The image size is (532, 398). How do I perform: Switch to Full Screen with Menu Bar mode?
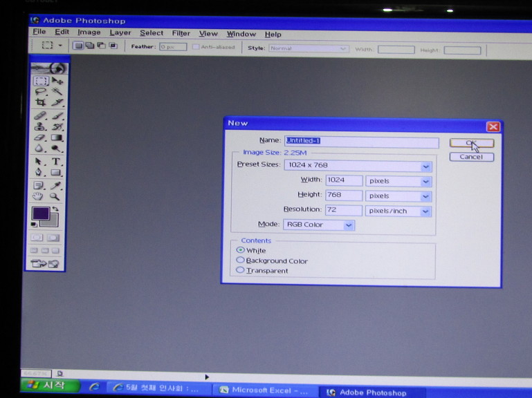(x=45, y=251)
